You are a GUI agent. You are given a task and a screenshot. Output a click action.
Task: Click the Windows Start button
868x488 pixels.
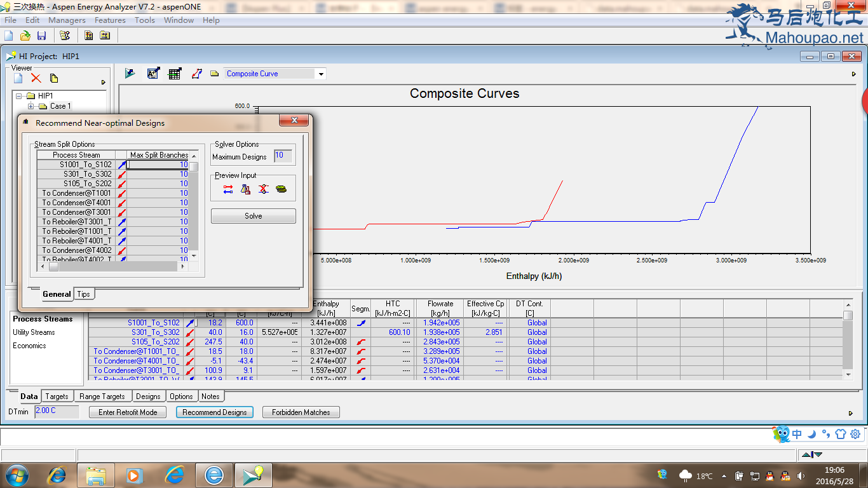tap(16, 475)
